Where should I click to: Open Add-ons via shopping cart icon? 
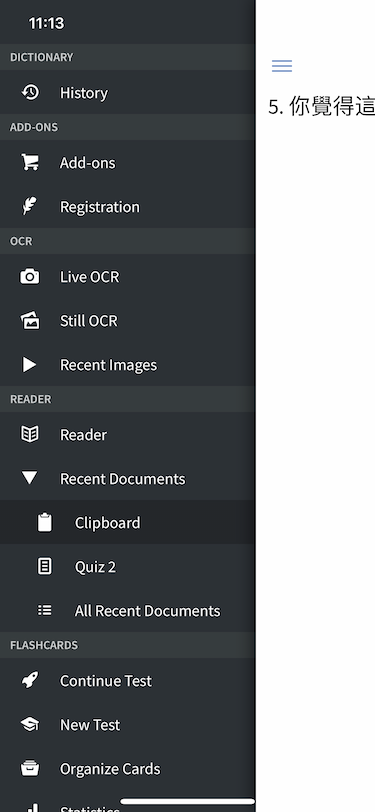[30, 162]
